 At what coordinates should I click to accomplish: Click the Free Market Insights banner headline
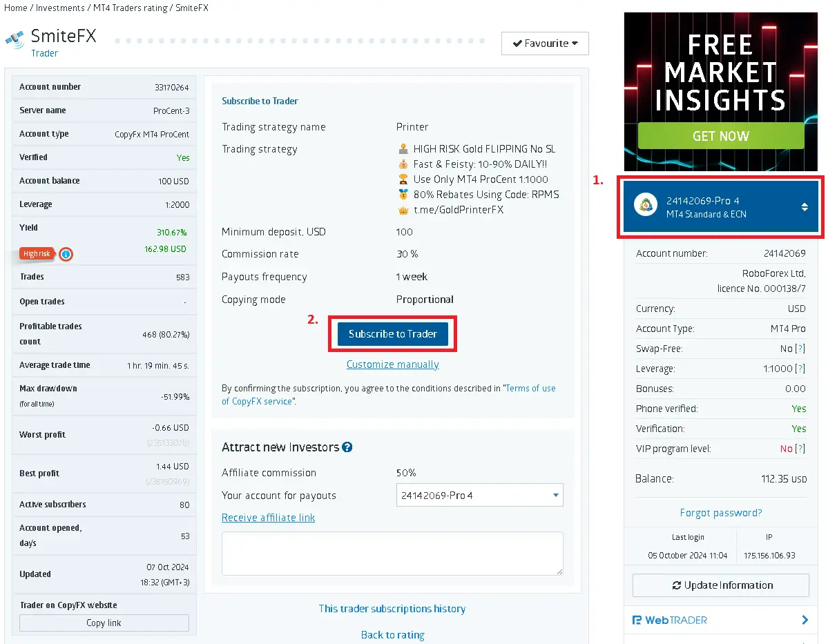tap(721, 72)
